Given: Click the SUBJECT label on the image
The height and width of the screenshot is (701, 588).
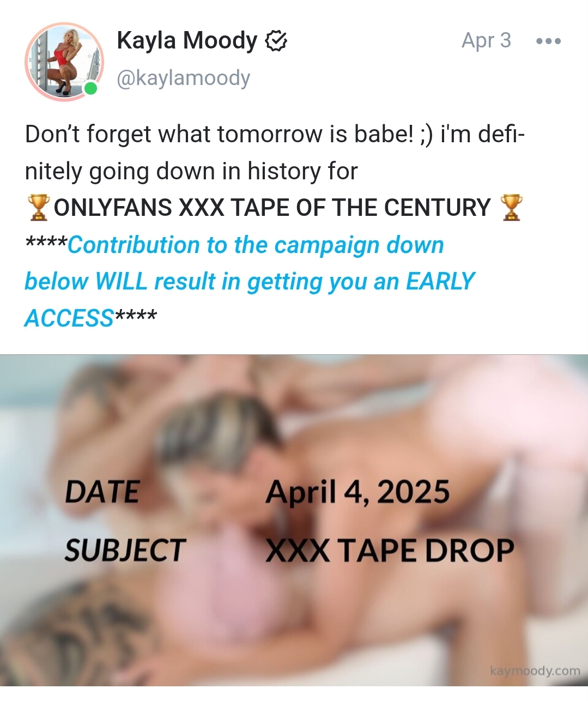Looking at the screenshot, I should [x=125, y=550].
